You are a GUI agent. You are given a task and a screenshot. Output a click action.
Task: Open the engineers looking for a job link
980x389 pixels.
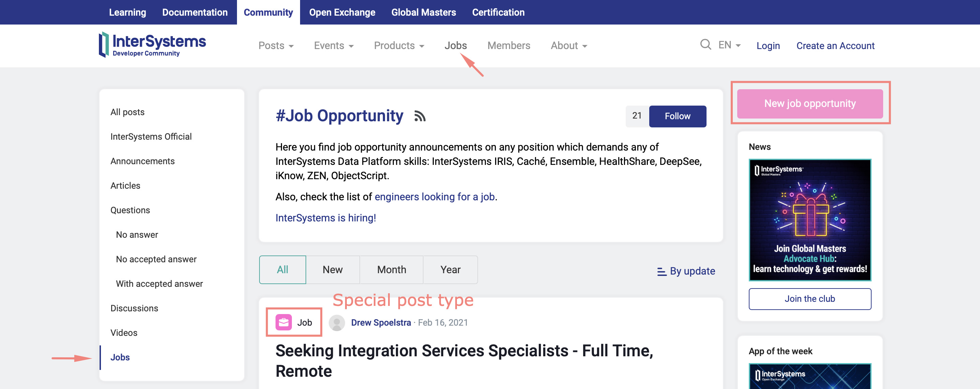click(434, 197)
